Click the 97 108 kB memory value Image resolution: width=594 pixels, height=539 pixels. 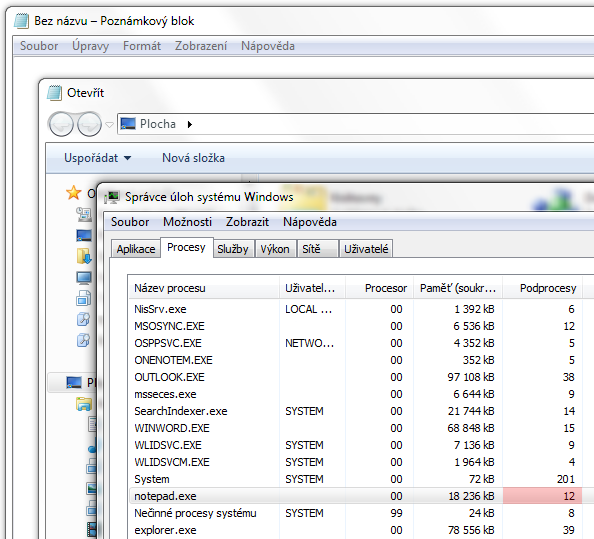tap(471, 377)
